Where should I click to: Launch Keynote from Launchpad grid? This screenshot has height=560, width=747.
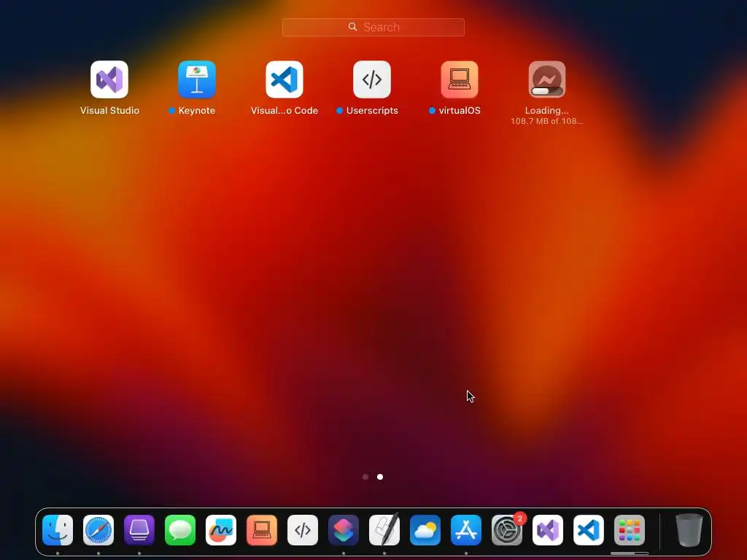pyautogui.click(x=197, y=79)
